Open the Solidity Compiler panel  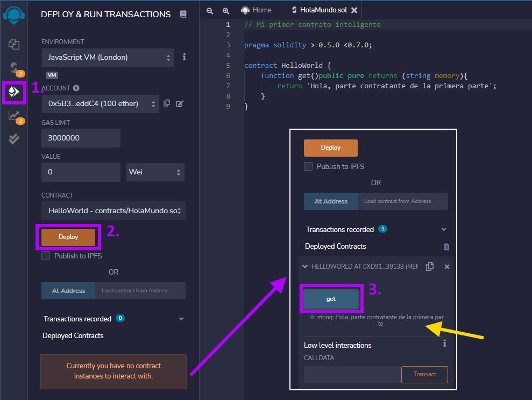(x=14, y=67)
